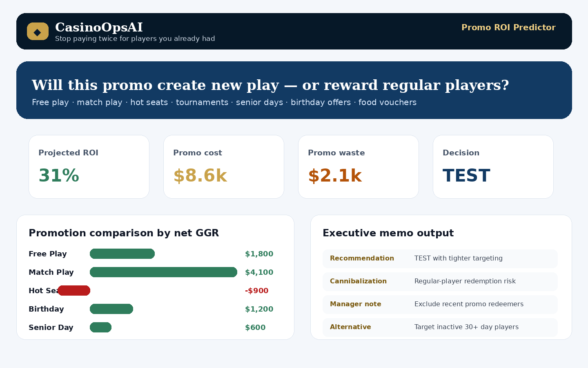Click the Recommendation memo label
Viewport: 588px width, 368px height.
[362, 258]
